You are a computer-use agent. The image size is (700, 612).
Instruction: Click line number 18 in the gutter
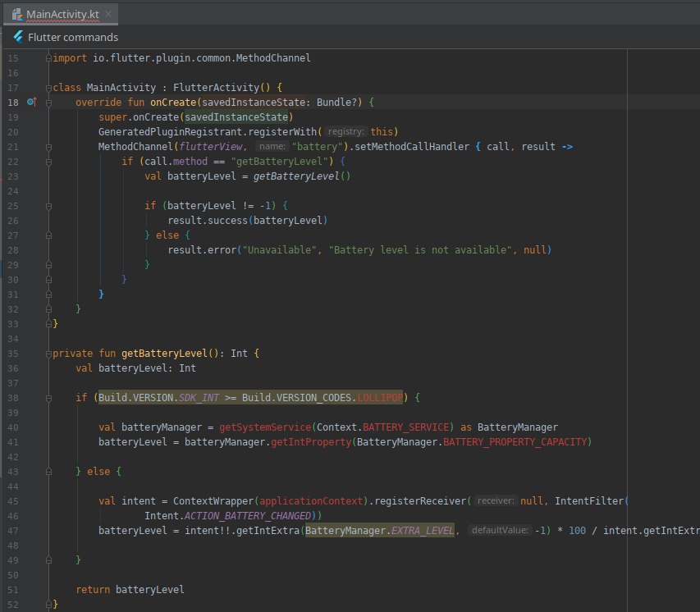click(x=13, y=103)
